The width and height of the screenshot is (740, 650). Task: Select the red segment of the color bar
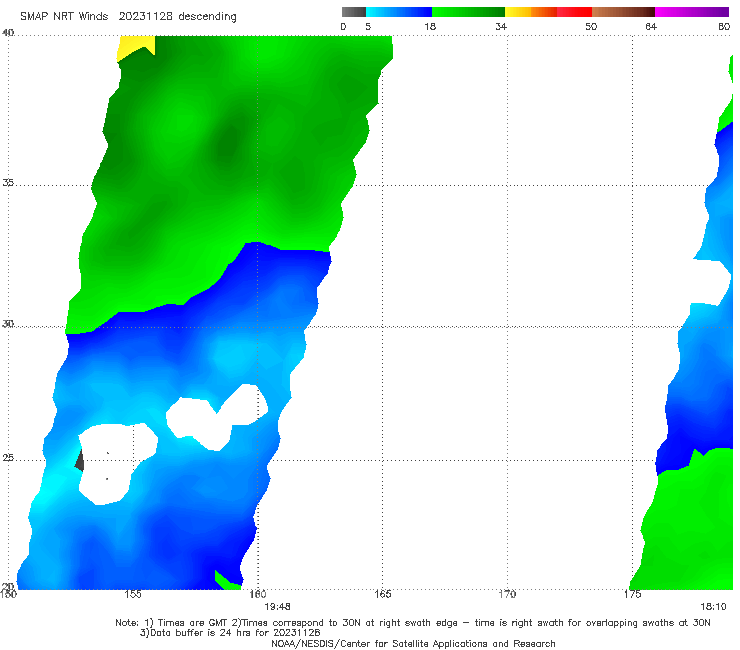(574, 12)
